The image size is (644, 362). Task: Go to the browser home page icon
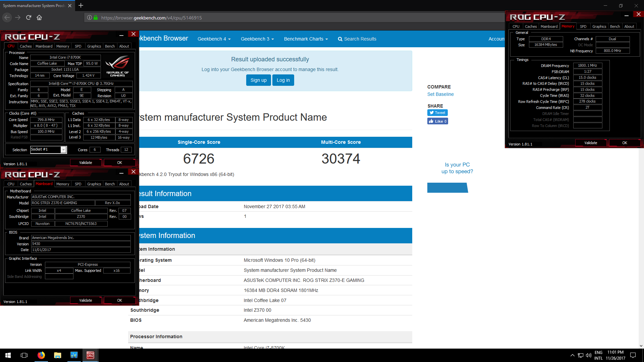(39, 17)
